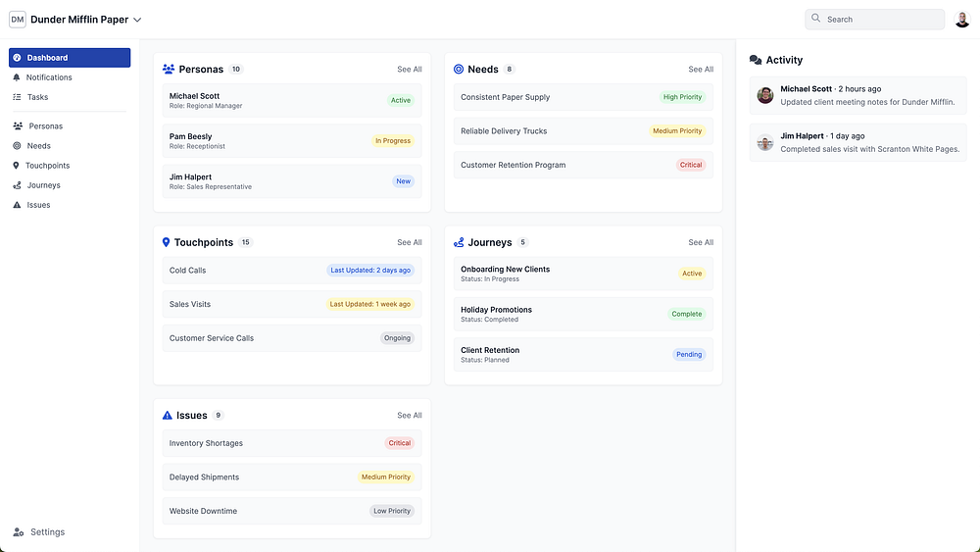Click the Notifications bell icon
980x552 pixels.
pos(17,77)
